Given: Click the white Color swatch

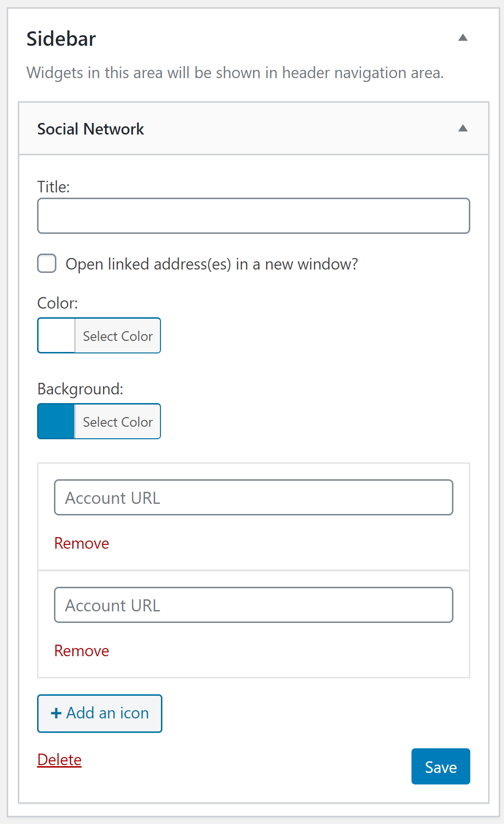Looking at the screenshot, I should (x=56, y=336).
